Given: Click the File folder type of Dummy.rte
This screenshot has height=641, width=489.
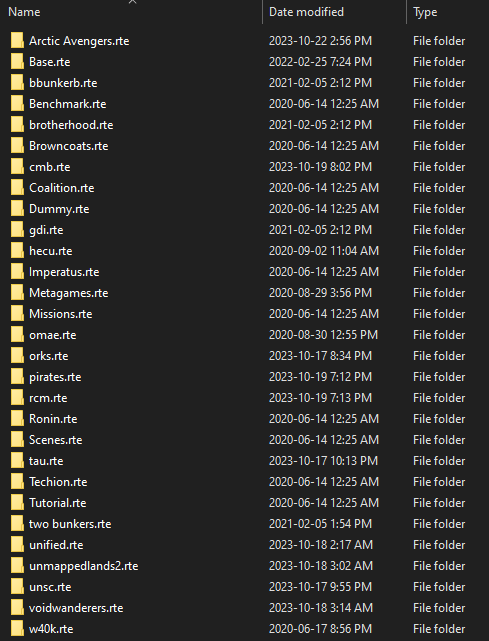Looking at the screenshot, I should coord(439,209).
